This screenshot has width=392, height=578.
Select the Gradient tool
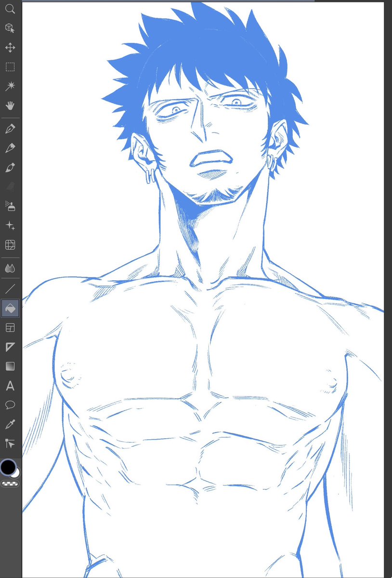coord(10,366)
